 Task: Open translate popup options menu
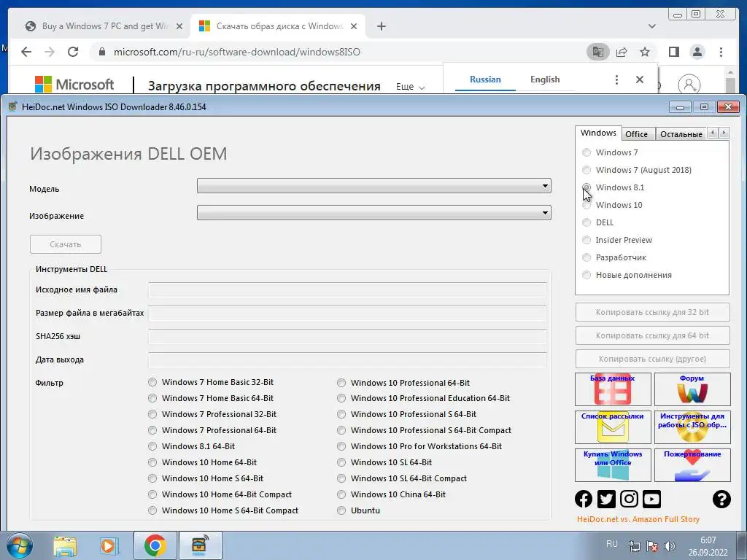616,79
